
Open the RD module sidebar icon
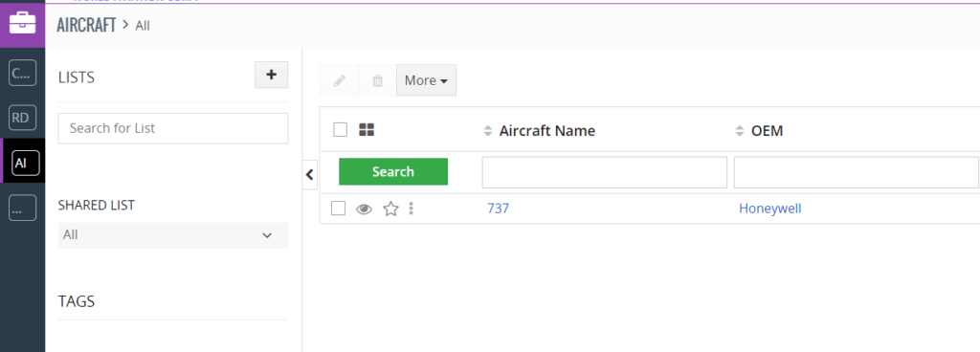pos(23,118)
